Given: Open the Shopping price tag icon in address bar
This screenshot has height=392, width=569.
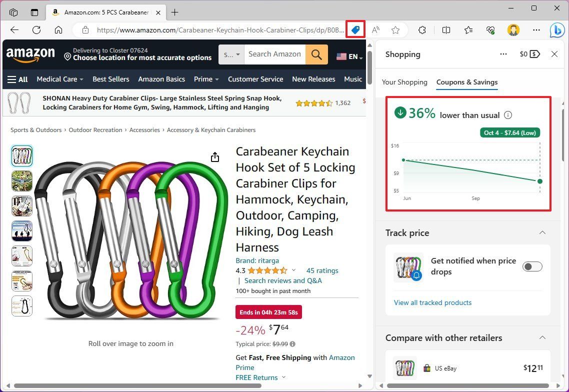Looking at the screenshot, I should (355, 29).
